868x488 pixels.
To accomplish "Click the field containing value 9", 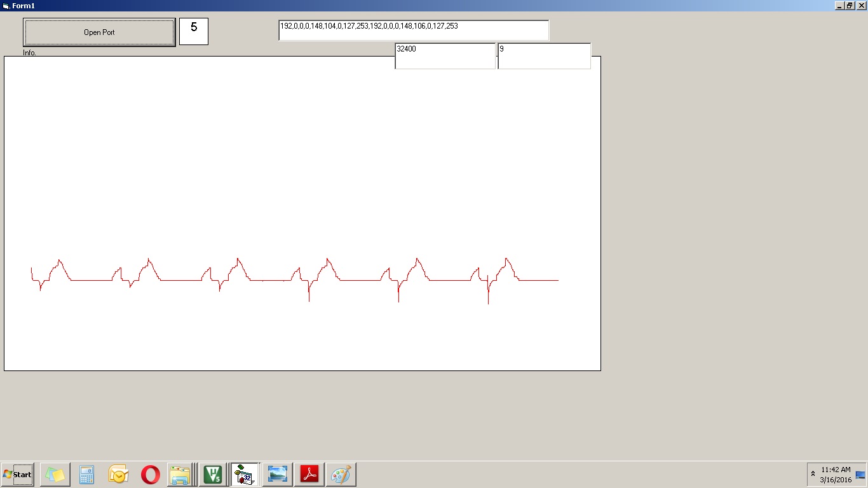I will point(544,56).
